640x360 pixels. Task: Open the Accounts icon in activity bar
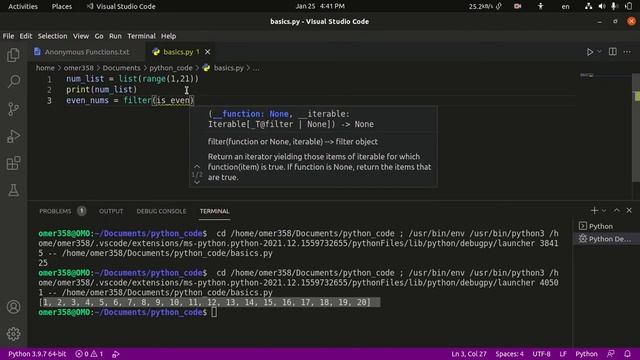coord(13,307)
